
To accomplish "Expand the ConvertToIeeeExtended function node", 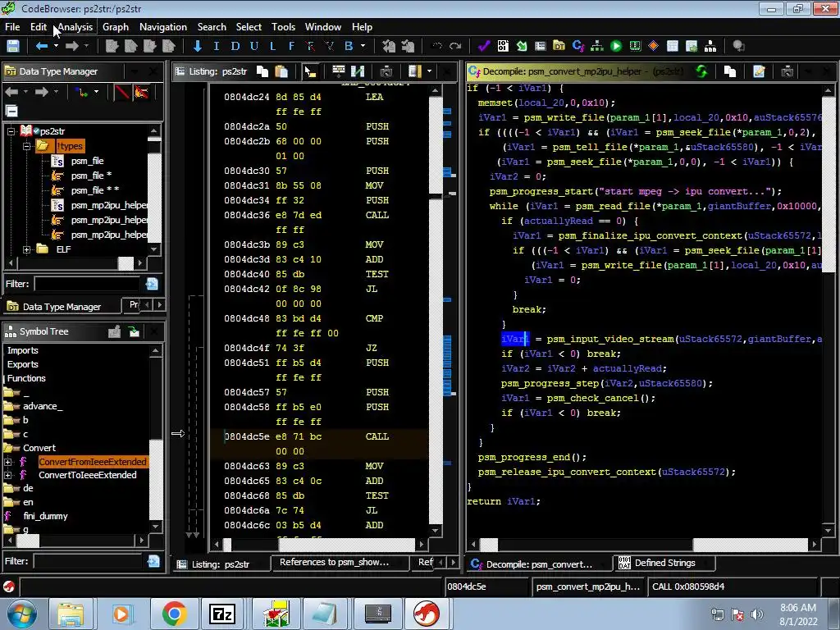I will tap(7, 475).
